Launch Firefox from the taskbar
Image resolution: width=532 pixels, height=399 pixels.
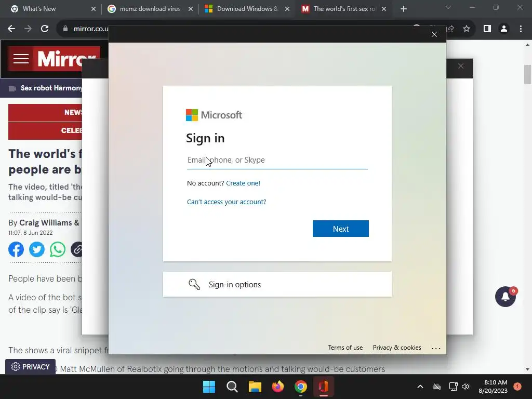click(278, 387)
